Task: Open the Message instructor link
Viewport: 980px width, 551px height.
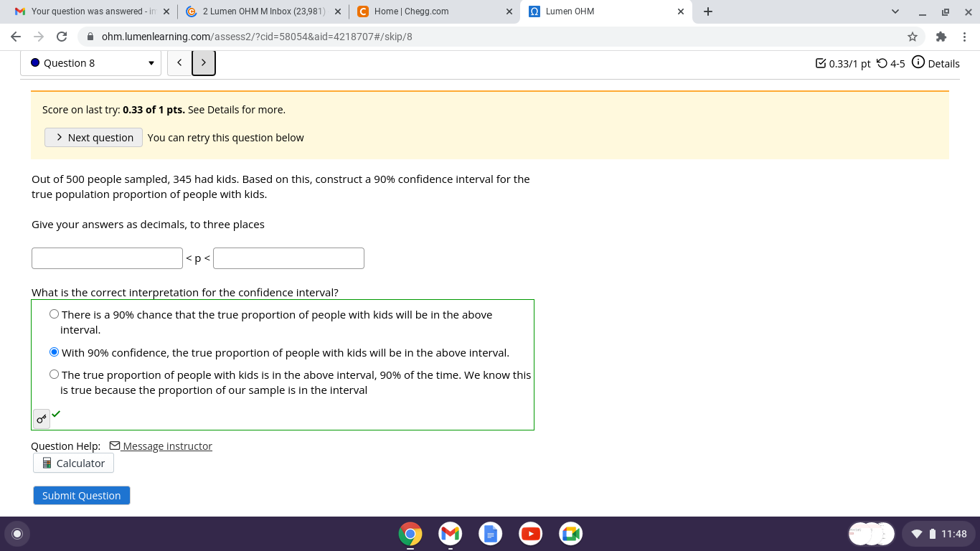Action: [x=166, y=446]
